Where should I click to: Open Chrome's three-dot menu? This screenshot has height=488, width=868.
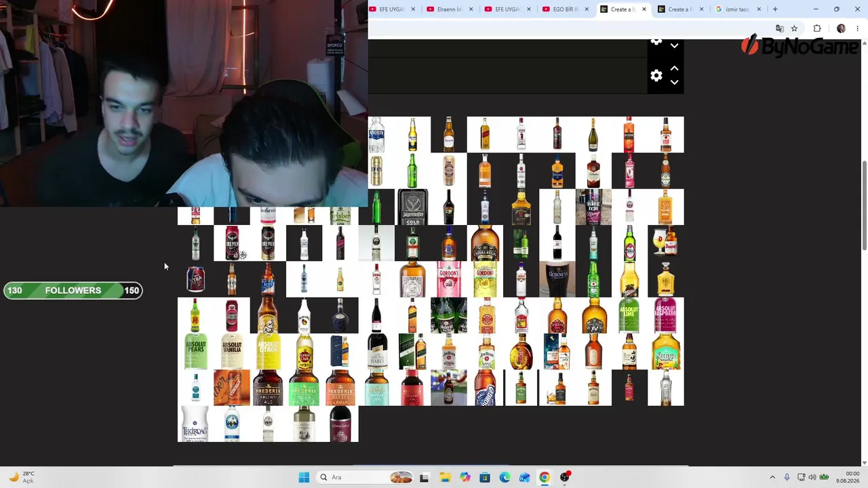pyautogui.click(x=858, y=28)
